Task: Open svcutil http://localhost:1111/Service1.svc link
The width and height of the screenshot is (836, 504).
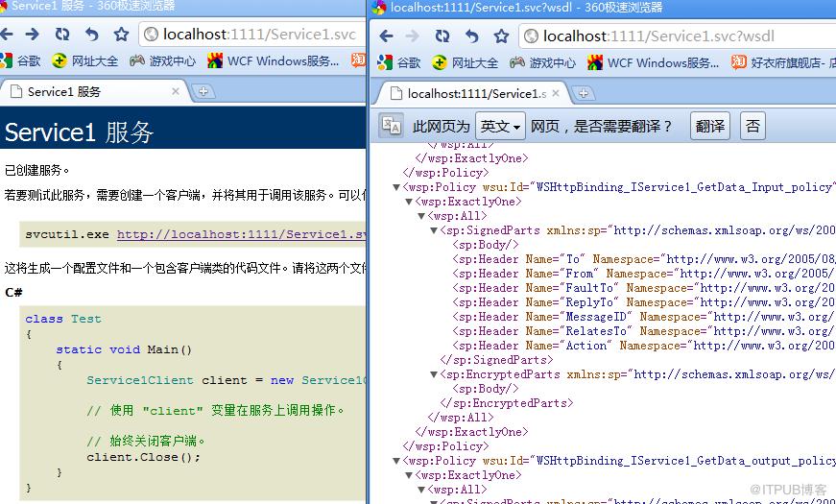Action: [x=241, y=234]
